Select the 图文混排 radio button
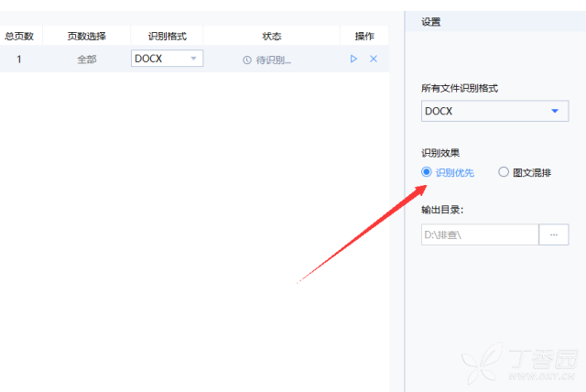Screen dimensions: 586x392 click(x=504, y=172)
